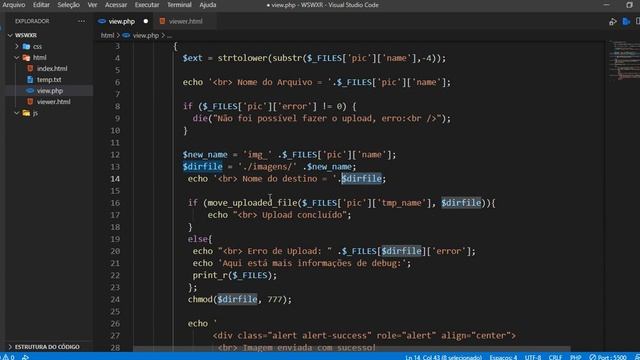Viewport: 640px width, 360px height.
Task: Click the breadcrumb ellipsis symbol segment
Action: tap(169, 36)
